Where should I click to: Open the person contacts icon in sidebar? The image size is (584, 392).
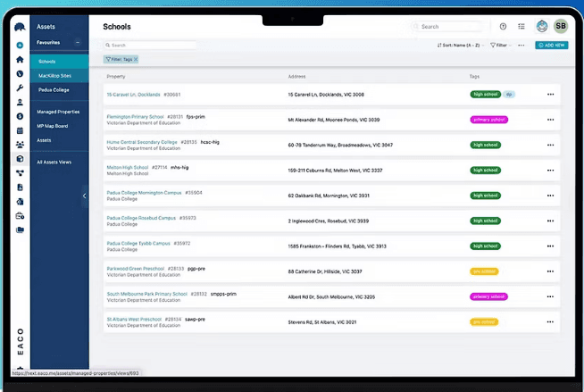(20, 102)
